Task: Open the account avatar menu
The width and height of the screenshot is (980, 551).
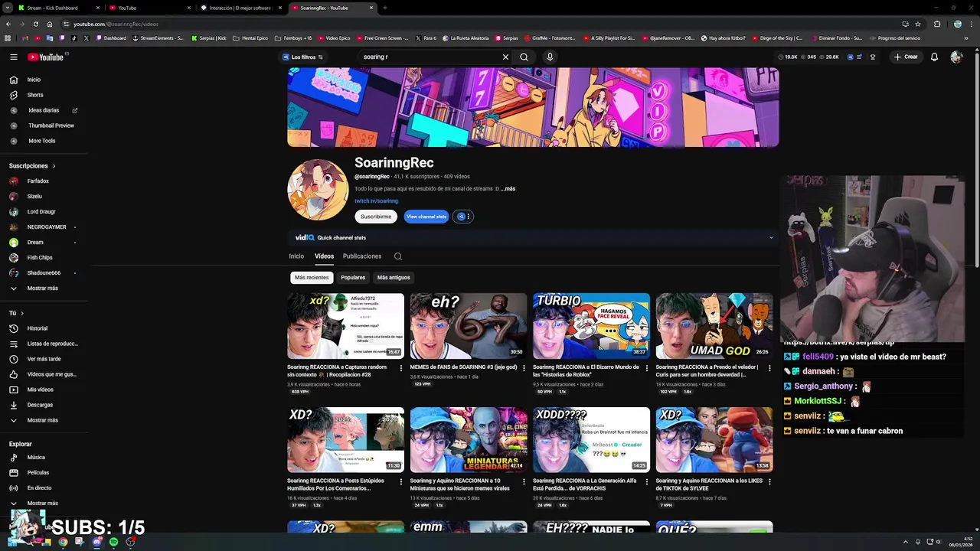Action: 955,57
